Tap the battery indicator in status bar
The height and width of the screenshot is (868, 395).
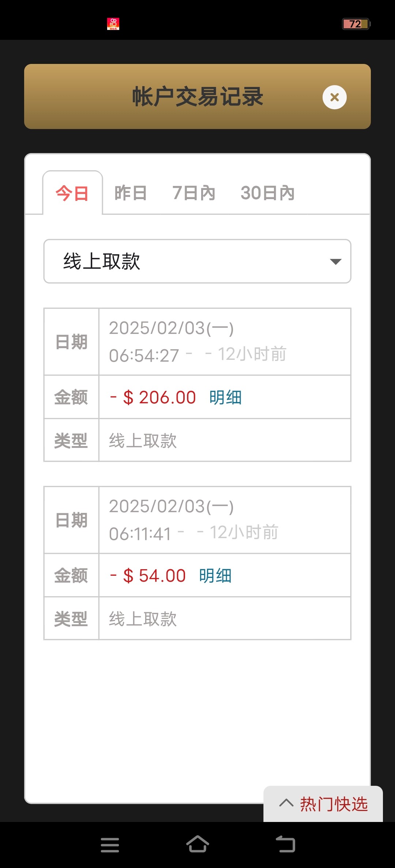[x=356, y=24]
